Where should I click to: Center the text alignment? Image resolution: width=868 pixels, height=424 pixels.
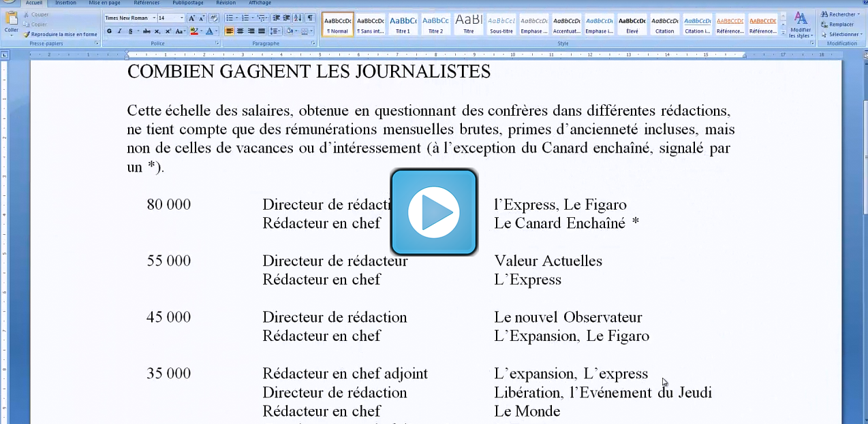[x=240, y=31]
